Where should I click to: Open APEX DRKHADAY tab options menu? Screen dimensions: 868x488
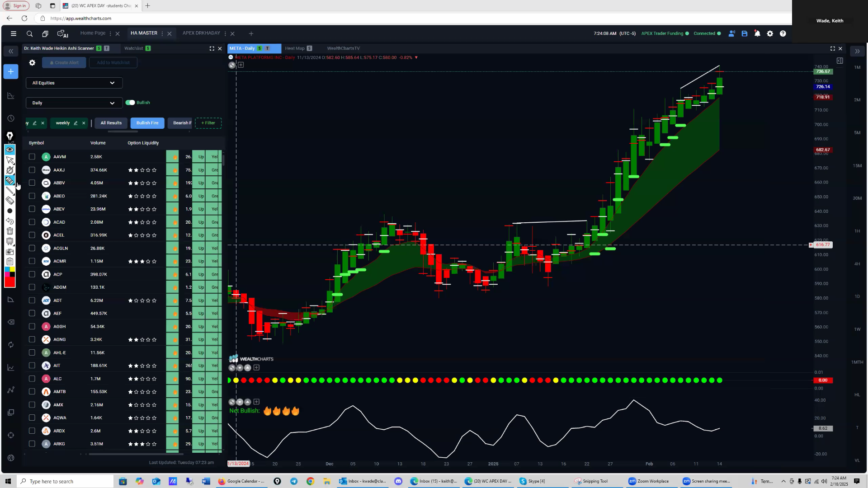(225, 33)
